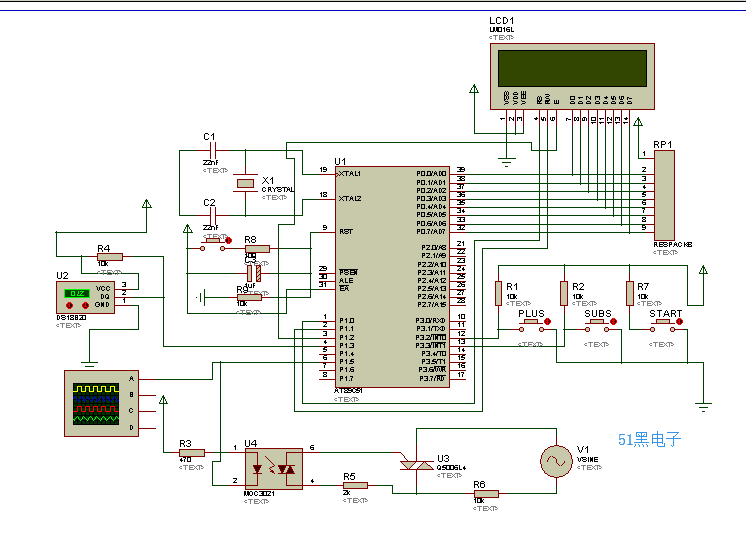Click the P2.7/A15 pin label
746x536 pixels.
coord(432,305)
